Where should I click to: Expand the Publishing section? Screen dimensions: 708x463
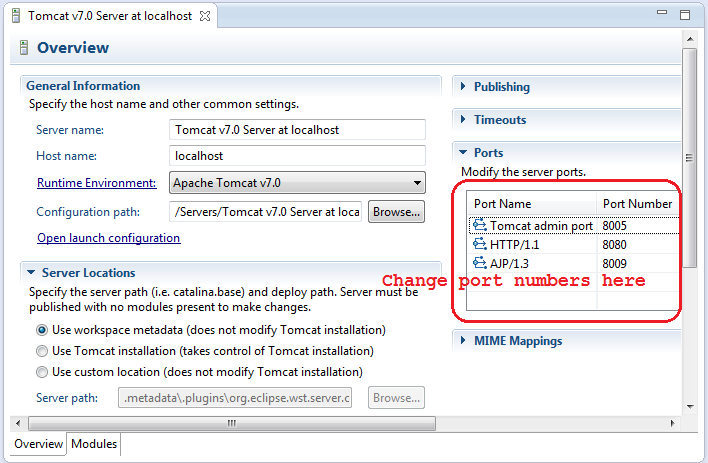tap(463, 86)
